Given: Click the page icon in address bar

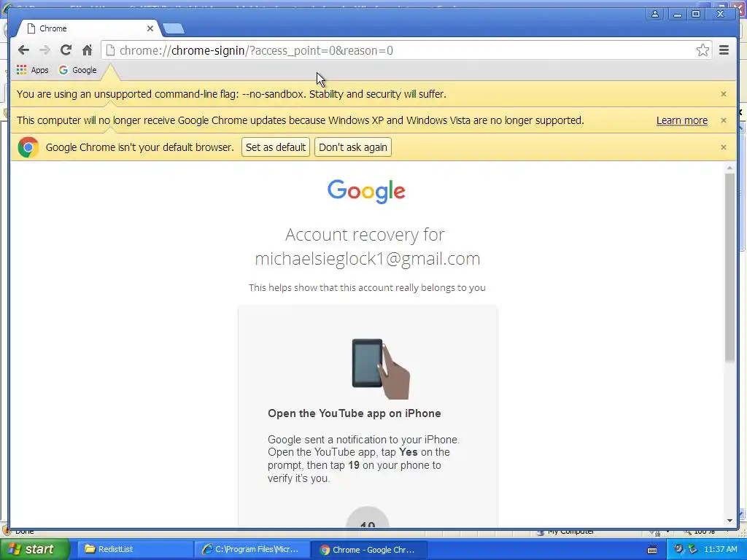Looking at the screenshot, I should [x=111, y=50].
